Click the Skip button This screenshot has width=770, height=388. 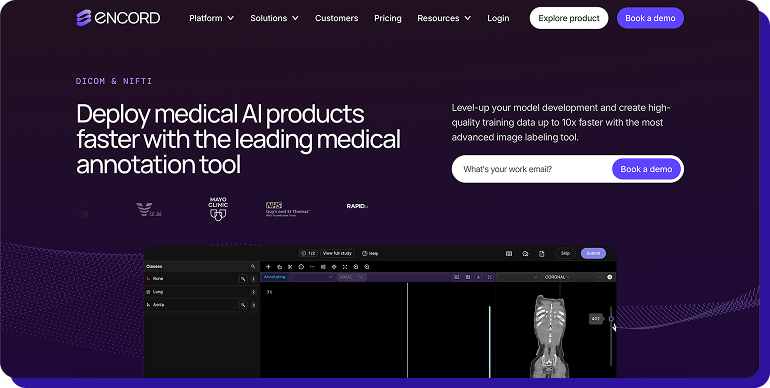565,253
